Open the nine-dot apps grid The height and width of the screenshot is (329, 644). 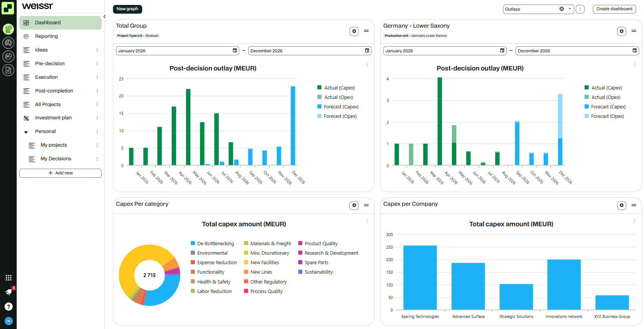point(9,278)
